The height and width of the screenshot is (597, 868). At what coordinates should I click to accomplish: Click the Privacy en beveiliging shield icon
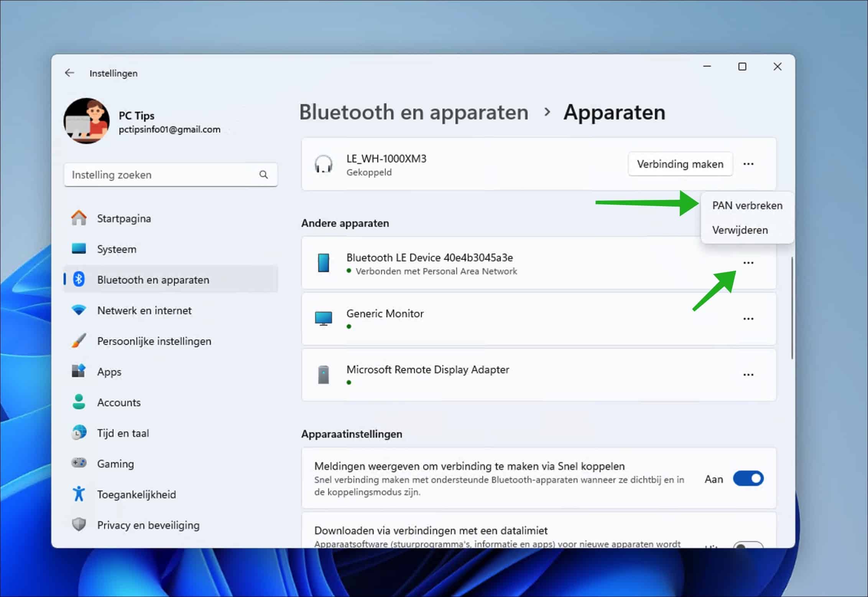coord(79,525)
